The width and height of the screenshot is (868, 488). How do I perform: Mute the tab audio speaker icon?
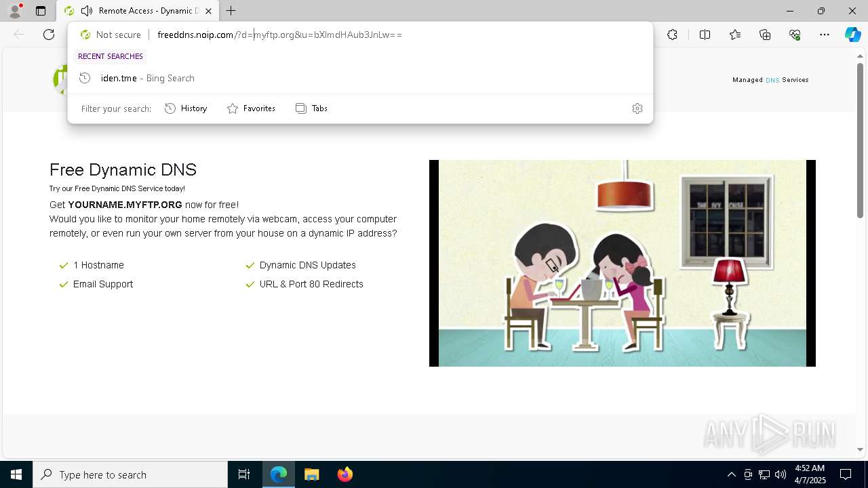click(x=86, y=11)
